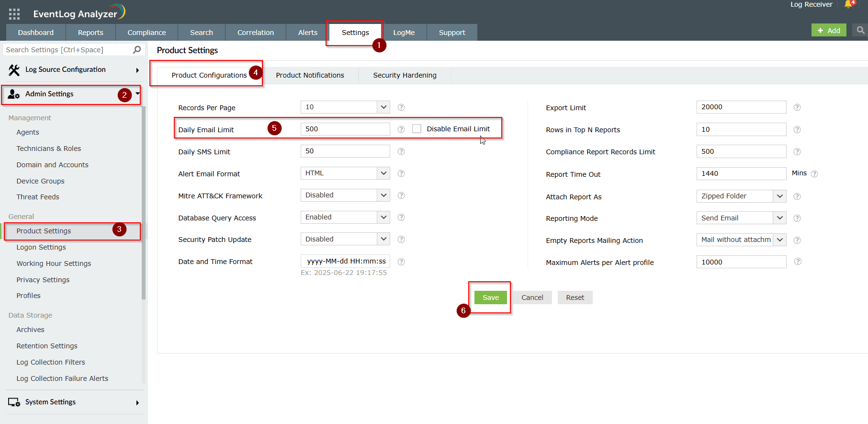Image resolution: width=868 pixels, height=424 pixels.
Task: Click the Cancel button
Action: pos(532,298)
